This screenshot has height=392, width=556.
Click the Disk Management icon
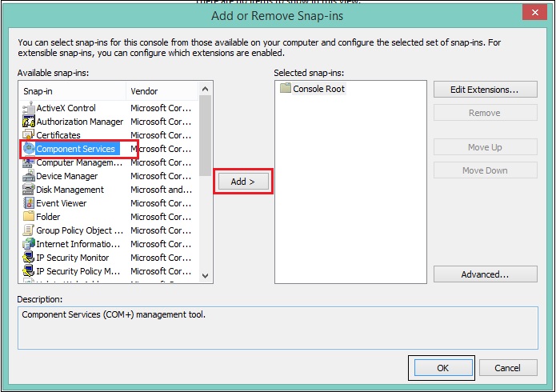pos(28,190)
